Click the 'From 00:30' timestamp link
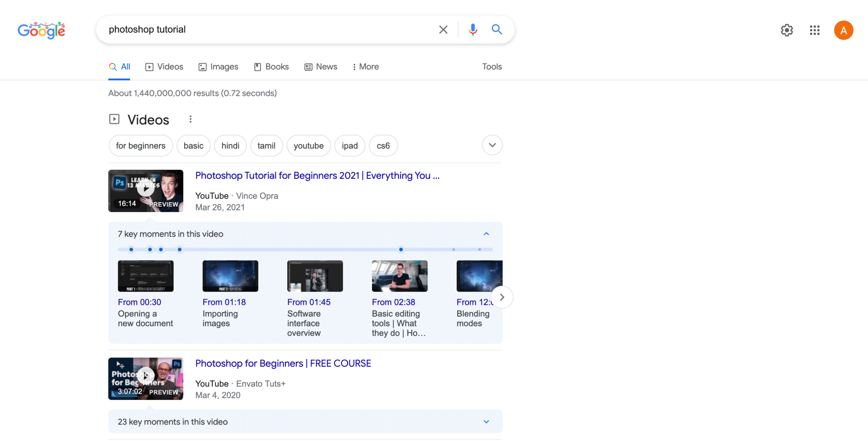This screenshot has height=441, width=868. [x=139, y=302]
